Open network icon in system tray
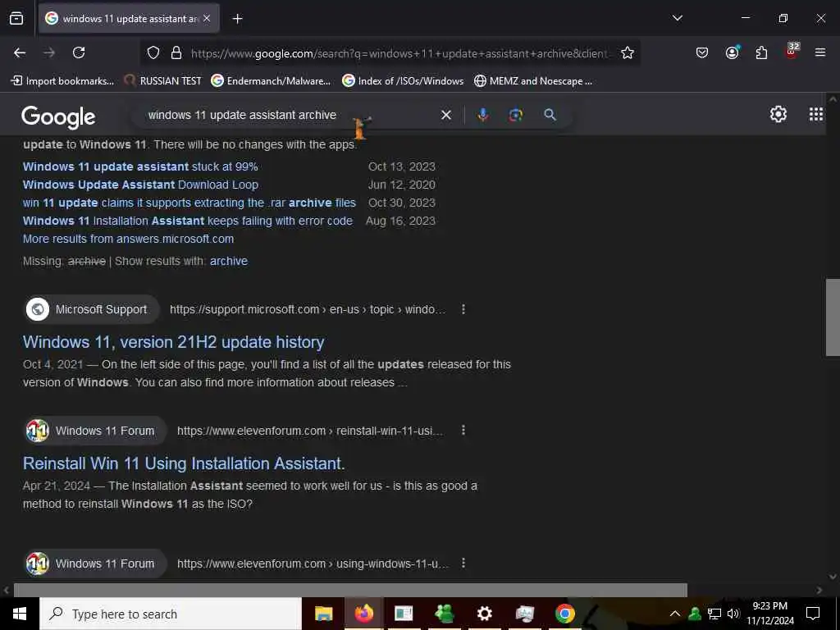 tap(714, 614)
